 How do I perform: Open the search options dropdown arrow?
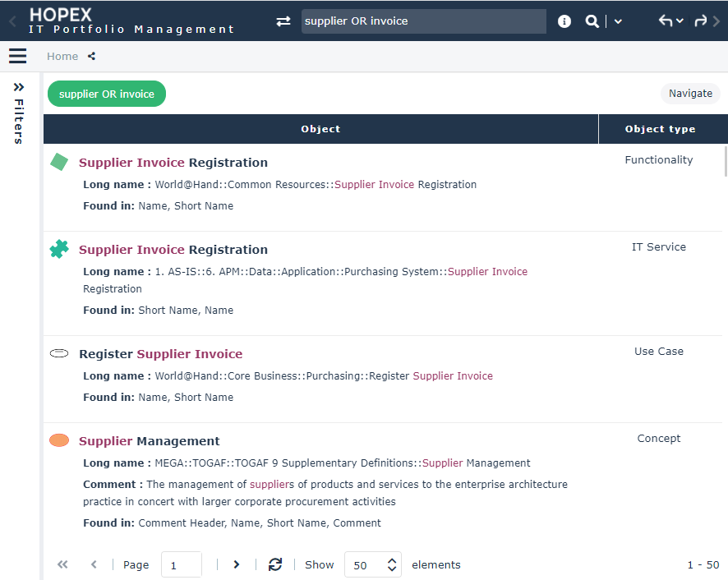[618, 21]
